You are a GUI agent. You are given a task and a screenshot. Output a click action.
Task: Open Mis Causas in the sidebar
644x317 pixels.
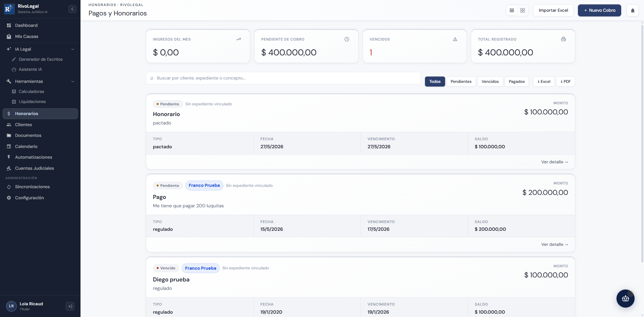[40, 37]
